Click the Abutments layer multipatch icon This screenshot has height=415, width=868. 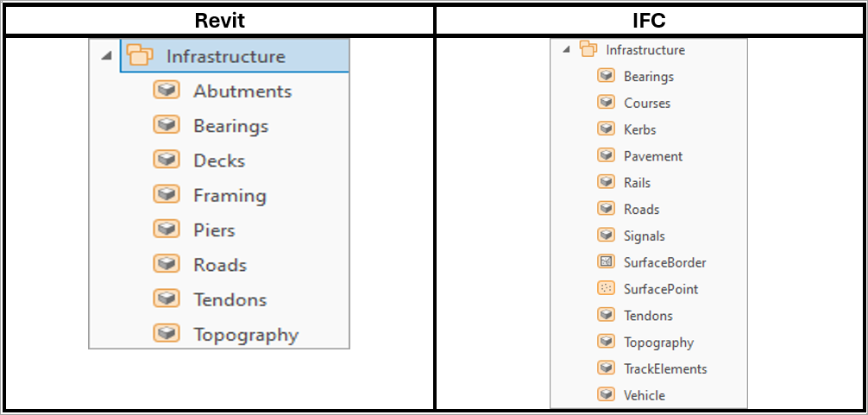[166, 91]
